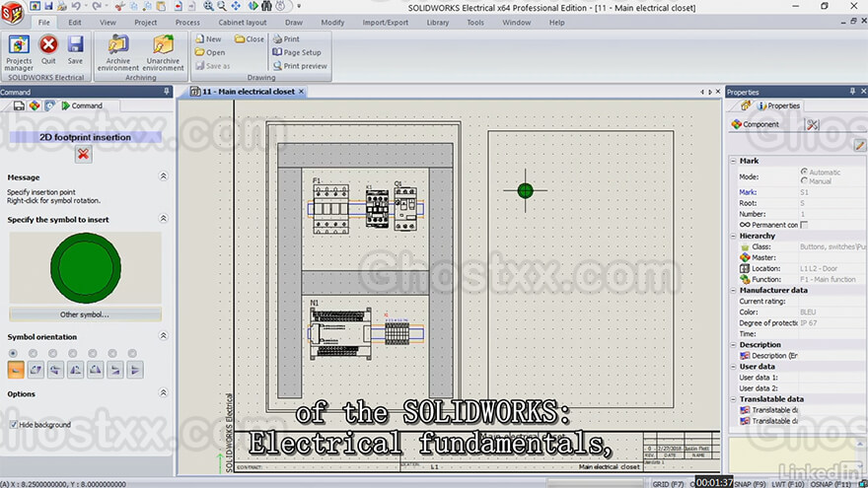Open the Edit ribbon tab
The image size is (868, 488).
[x=75, y=23]
